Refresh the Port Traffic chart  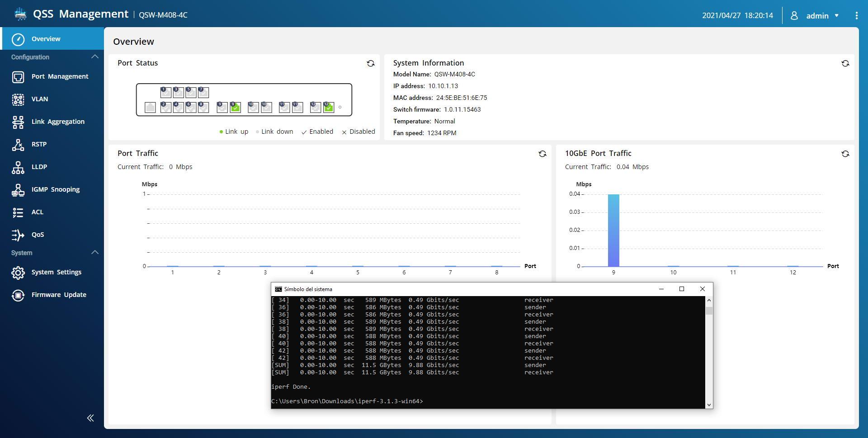coord(542,154)
